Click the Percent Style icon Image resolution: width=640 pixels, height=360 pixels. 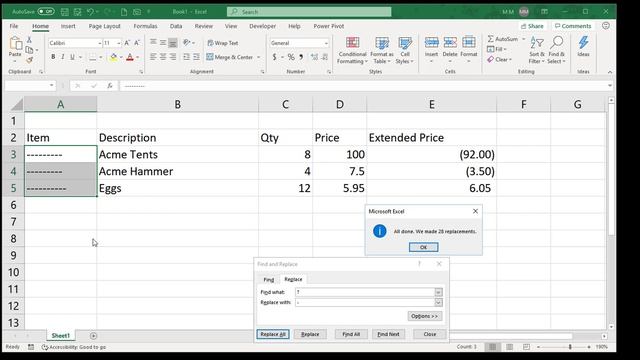[x=291, y=57]
